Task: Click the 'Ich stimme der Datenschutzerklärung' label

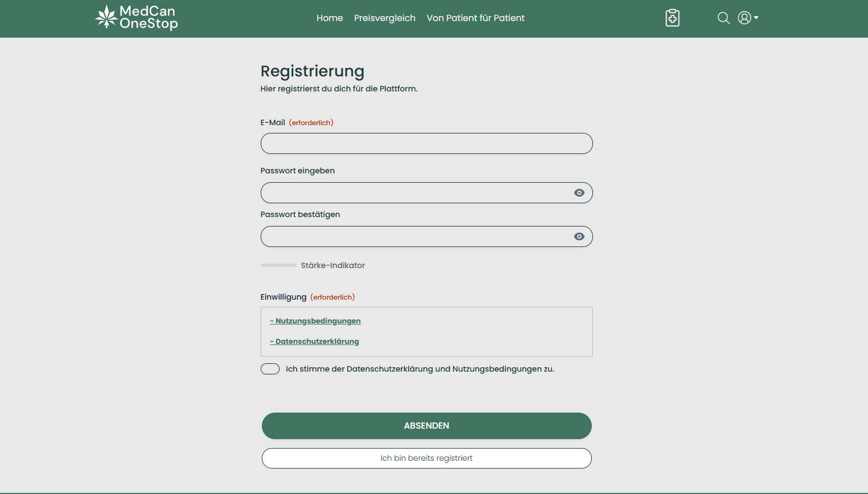Action: [x=420, y=369]
